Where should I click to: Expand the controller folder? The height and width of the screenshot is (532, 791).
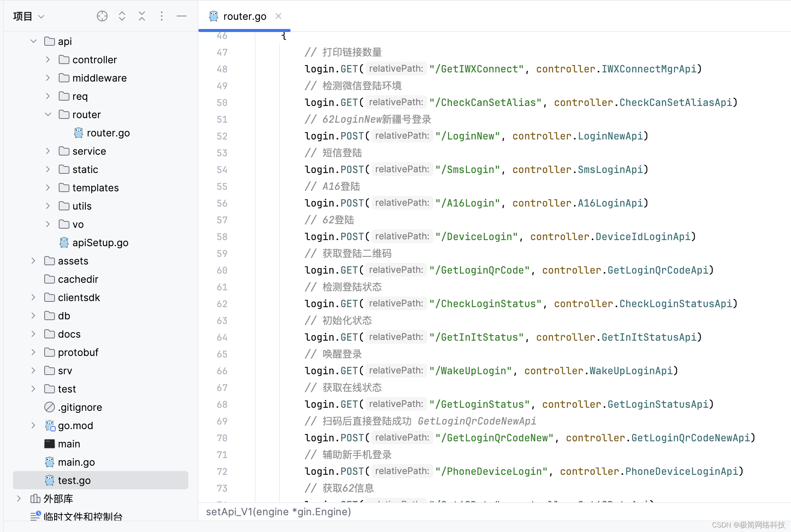(x=48, y=59)
